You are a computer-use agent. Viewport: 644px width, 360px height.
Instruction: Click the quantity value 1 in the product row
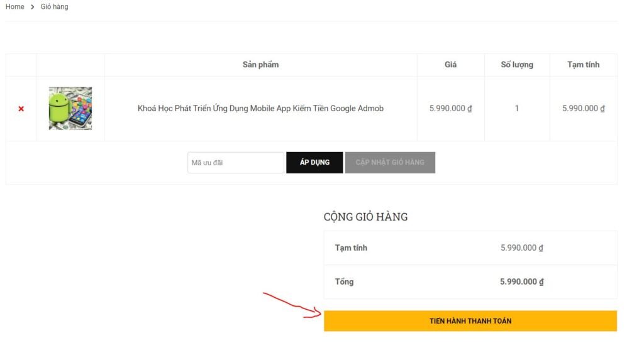[x=517, y=109]
